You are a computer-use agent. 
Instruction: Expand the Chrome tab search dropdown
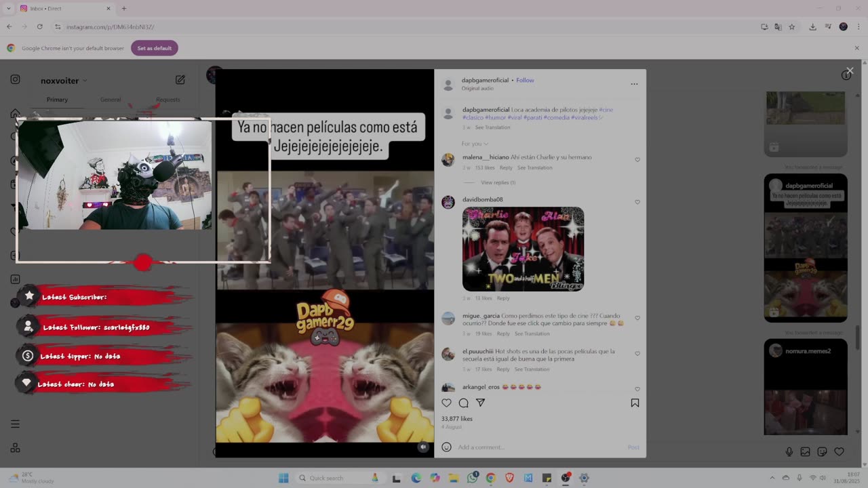pyautogui.click(x=8, y=9)
